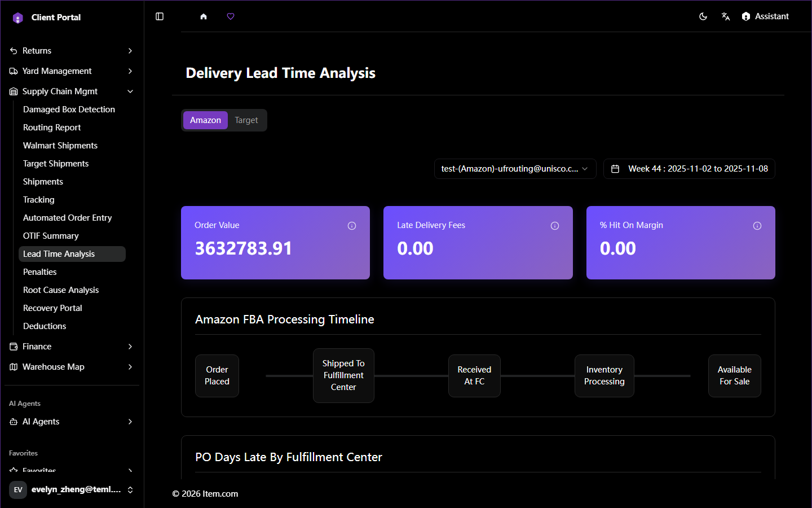The height and width of the screenshot is (508, 812).
Task: Expand the AI Agents chevron
Action: coord(130,422)
